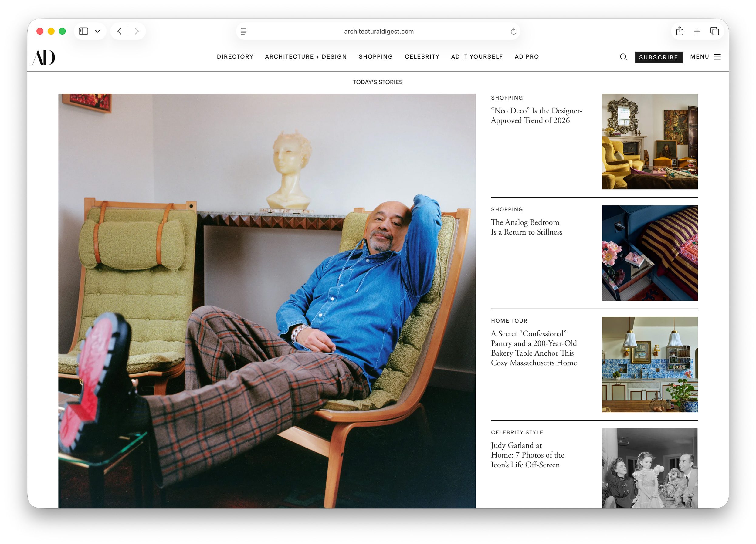Click the AD logo to go home

[43, 57]
